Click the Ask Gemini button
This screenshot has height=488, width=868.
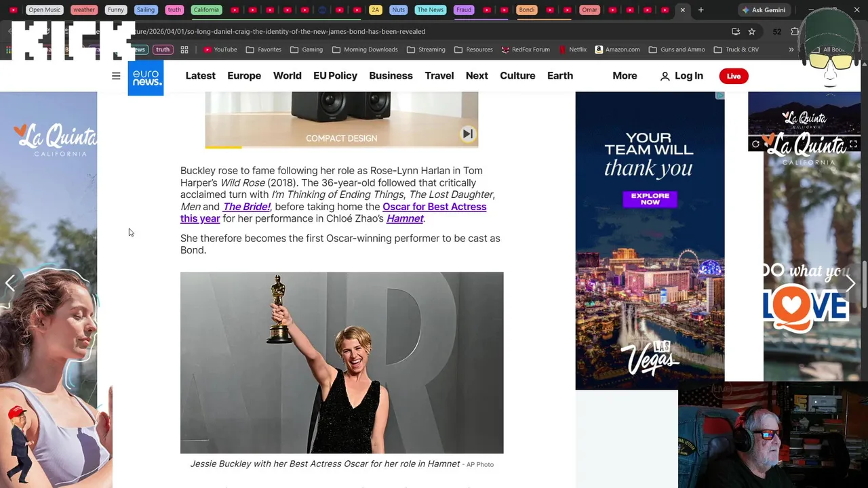[x=764, y=9]
